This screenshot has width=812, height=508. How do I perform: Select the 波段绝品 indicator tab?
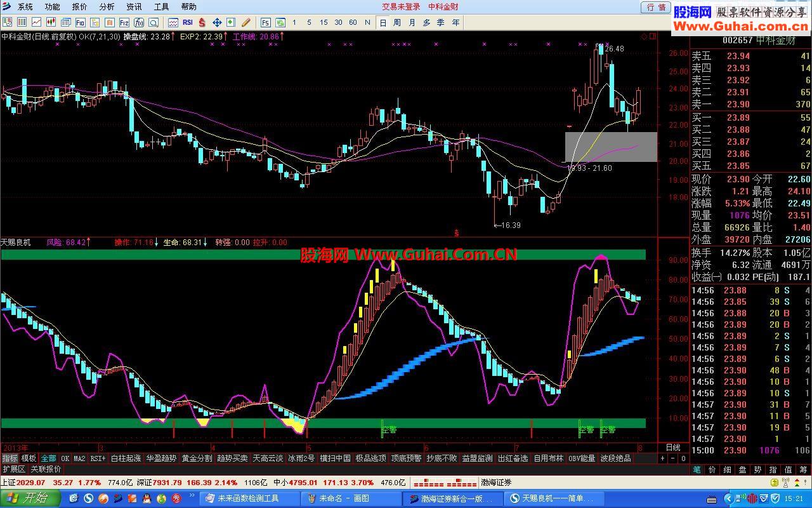tap(615, 458)
